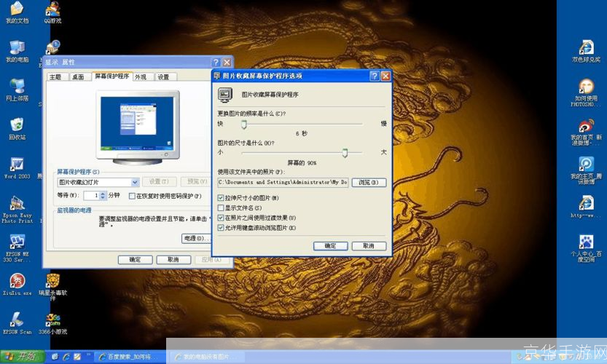Switch to the 桌面 tab

click(78, 77)
